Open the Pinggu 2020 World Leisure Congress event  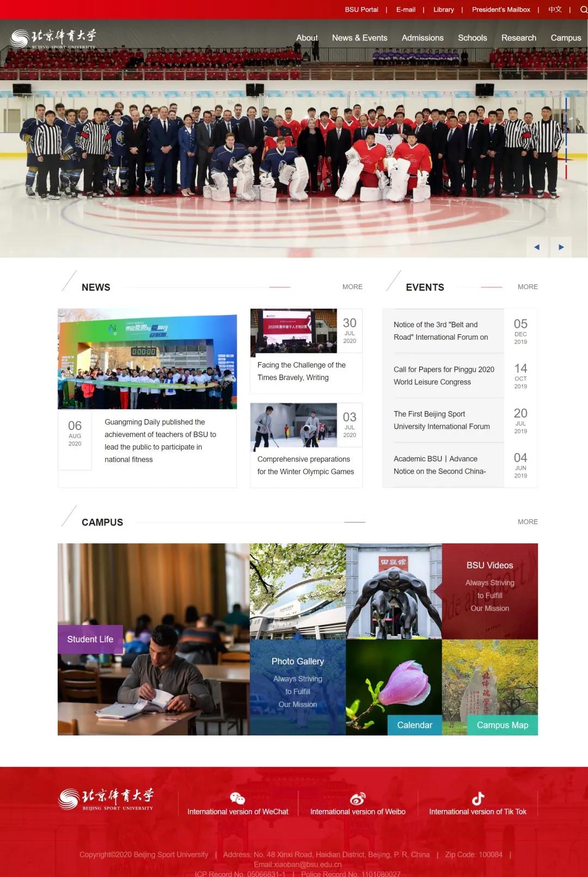(x=444, y=376)
